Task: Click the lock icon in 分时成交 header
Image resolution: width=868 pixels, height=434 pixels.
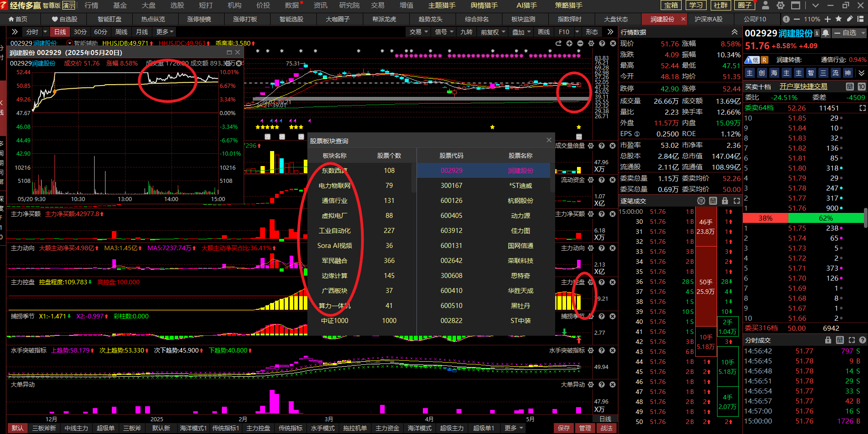Action: tap(828, 340)
